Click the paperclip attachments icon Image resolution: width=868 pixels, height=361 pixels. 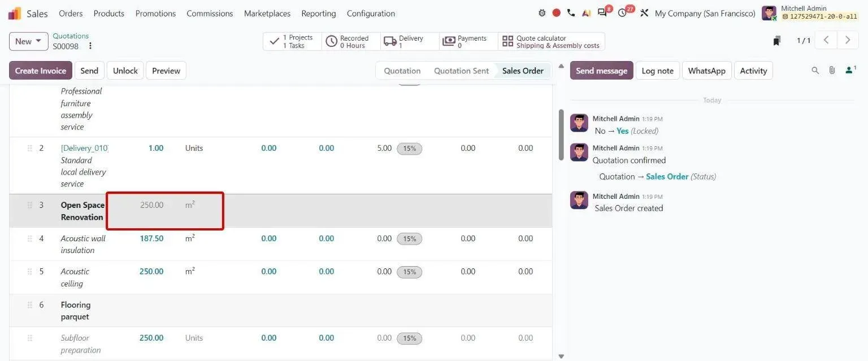pos(832,71)
